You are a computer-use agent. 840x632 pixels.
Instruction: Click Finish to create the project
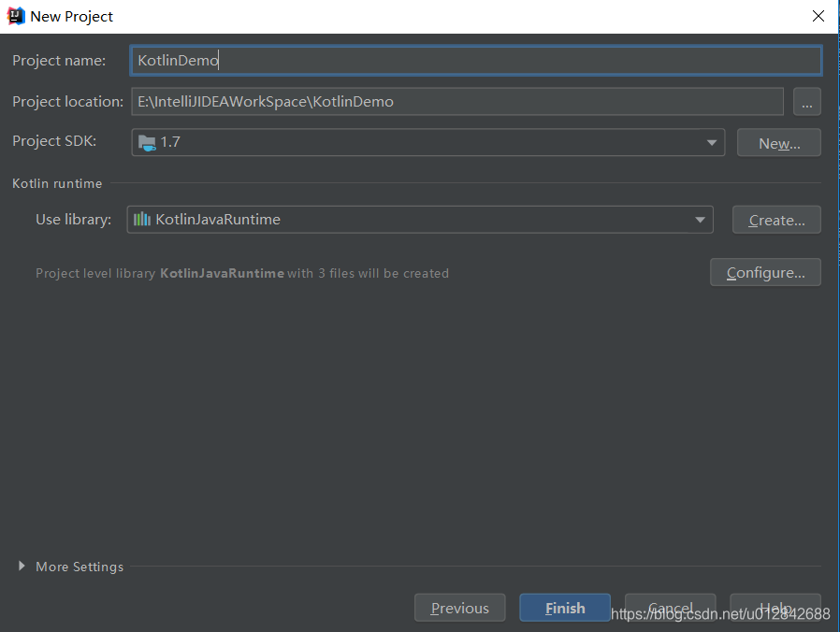pyautogui.click(x=565, y=608)
